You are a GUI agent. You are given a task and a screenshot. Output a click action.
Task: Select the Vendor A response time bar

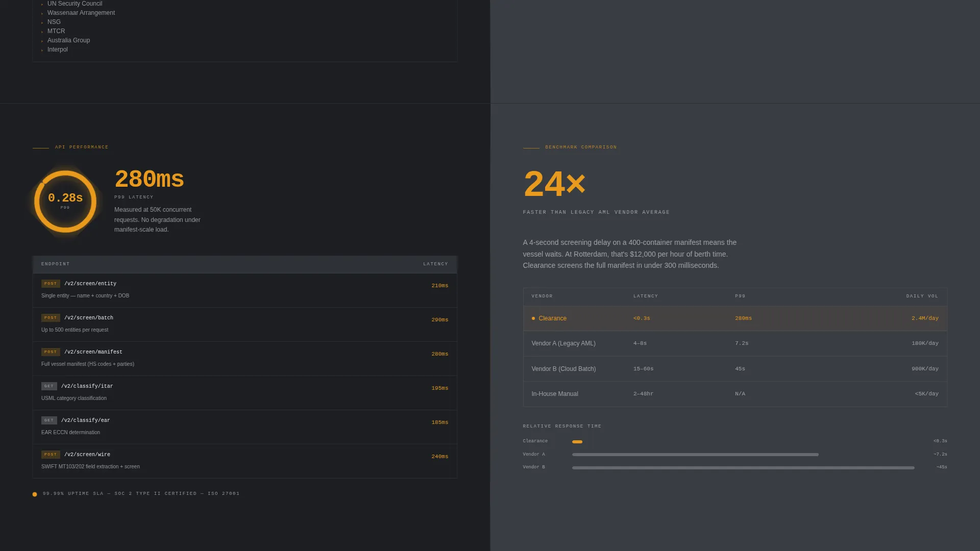tap(695, 455)
